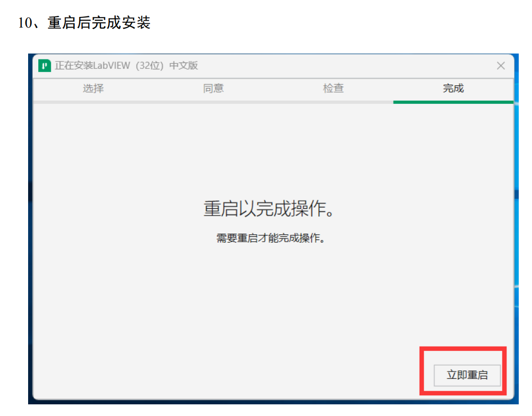The width and height of the screenshot is (532, 416).
Task: Select the 完成 step tab
Action: pyautogui.click(x=453, y=88)
